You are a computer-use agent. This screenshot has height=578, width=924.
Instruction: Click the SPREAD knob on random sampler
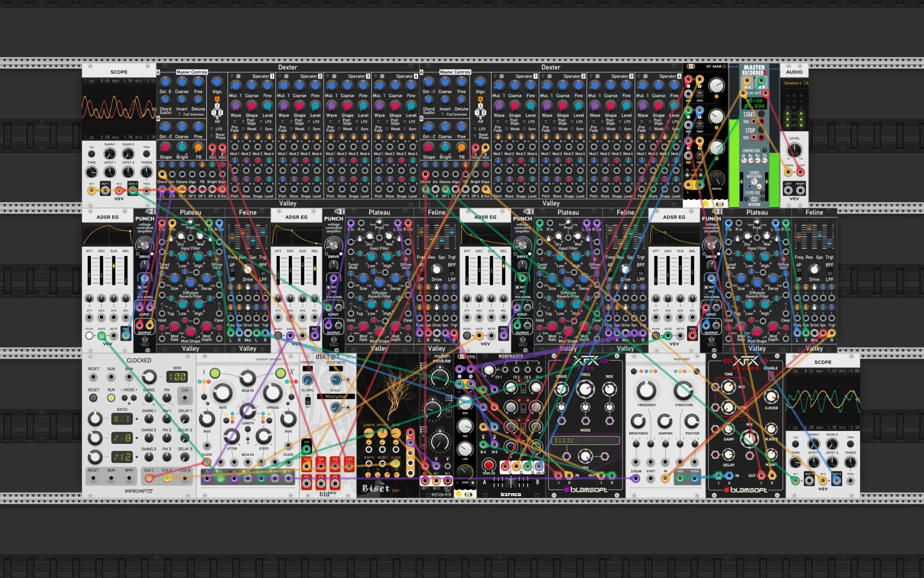273,393
